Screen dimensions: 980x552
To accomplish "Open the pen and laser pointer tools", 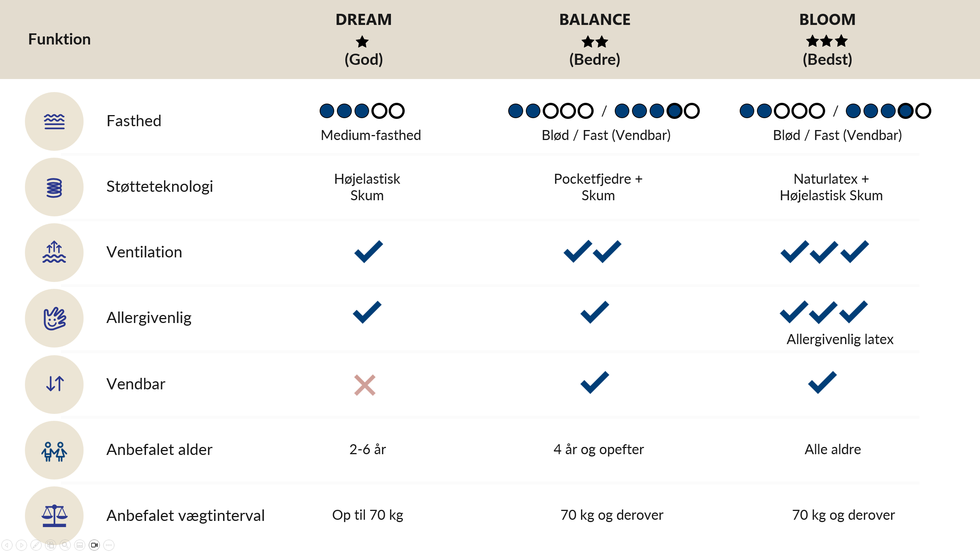I will pos(36,545).
